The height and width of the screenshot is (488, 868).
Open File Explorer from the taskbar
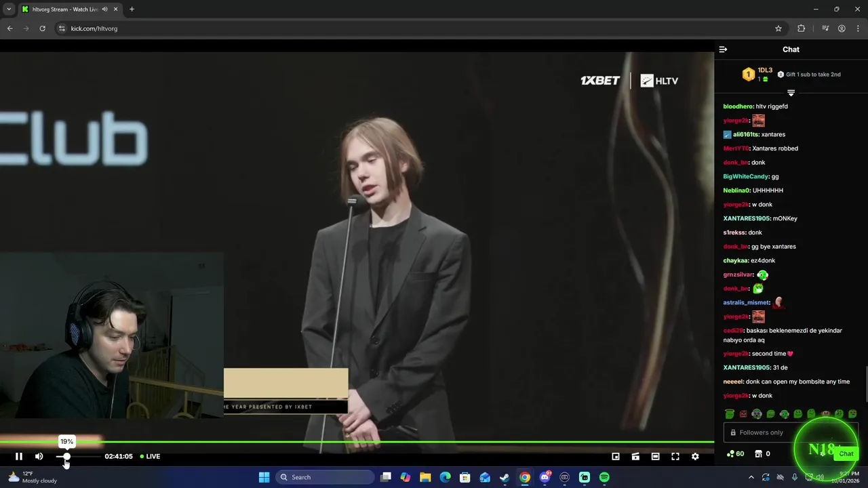click(x=425, y=477)
